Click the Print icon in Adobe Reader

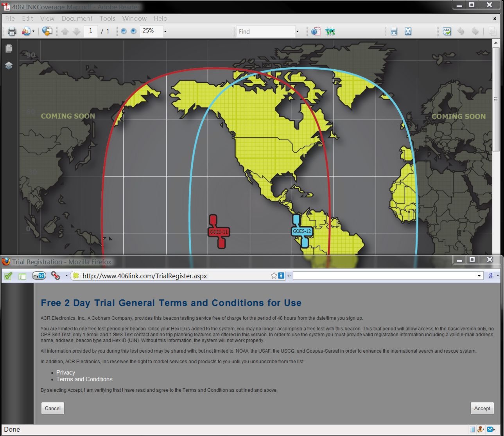[12, 31]
